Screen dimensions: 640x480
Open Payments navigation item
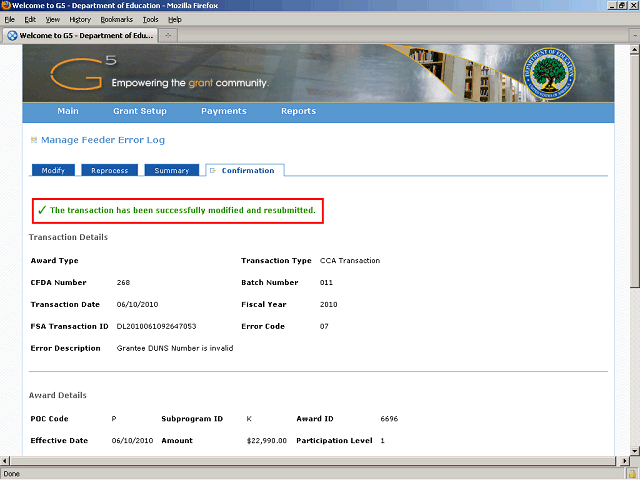coord(224,111)
